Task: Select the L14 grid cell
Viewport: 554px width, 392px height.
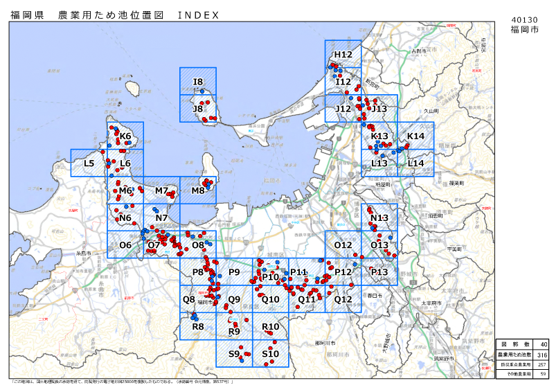Action: click(415, 163)
